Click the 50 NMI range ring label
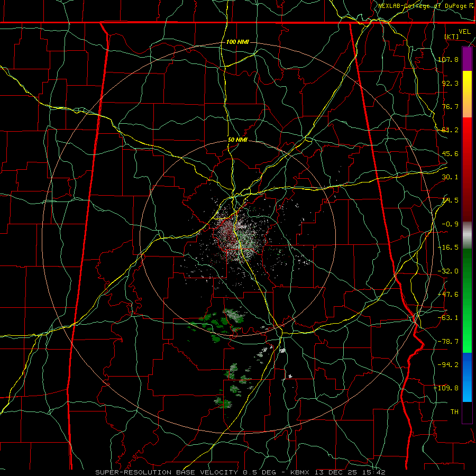 click(237, 140)
